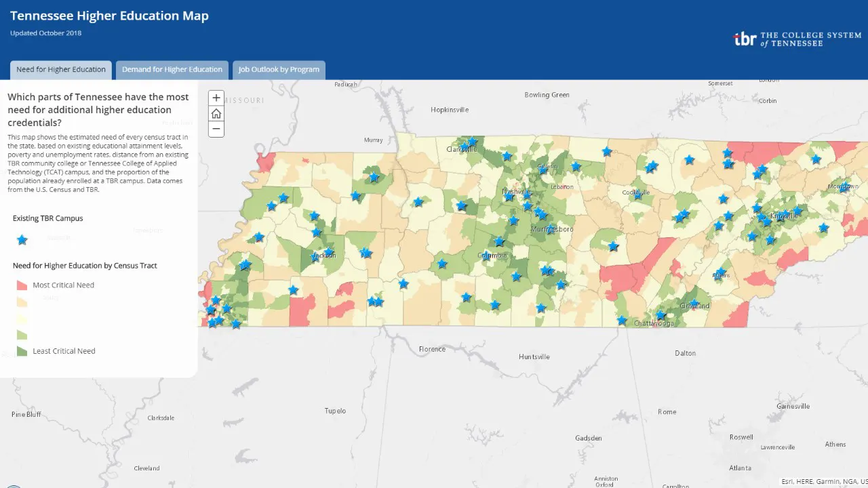Image resolution: width=868 pixels, height=488 pixels.
Task: Select the Need for Higher Education tab
Action: coord(60,69)
